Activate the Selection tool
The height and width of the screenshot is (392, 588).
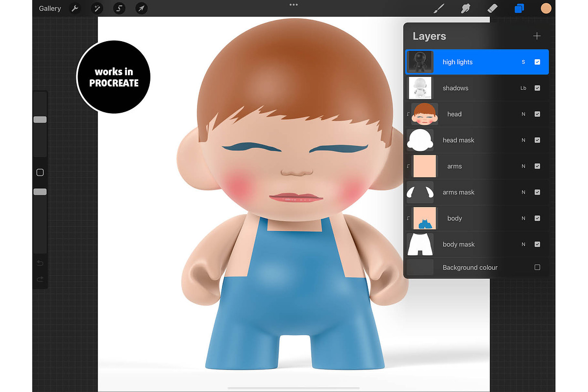pyautogui.click(x=119, y=8)
